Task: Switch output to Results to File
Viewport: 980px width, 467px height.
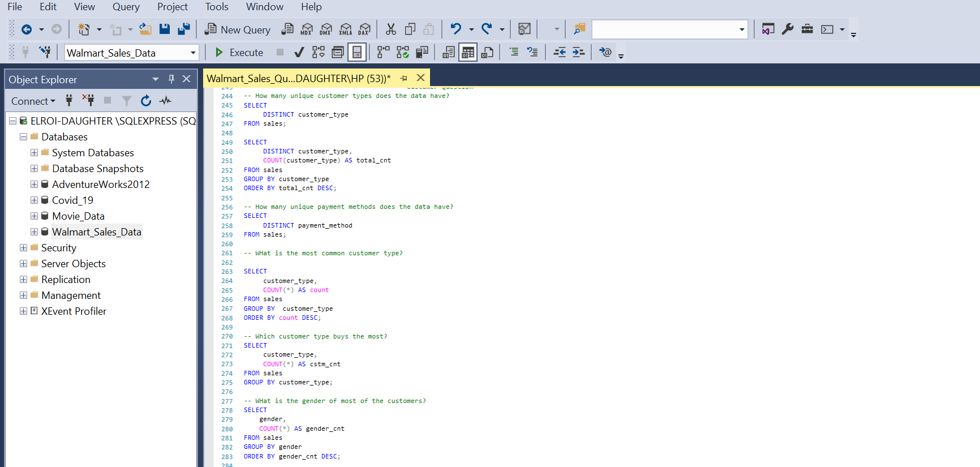Action: (x=487, y=53)
